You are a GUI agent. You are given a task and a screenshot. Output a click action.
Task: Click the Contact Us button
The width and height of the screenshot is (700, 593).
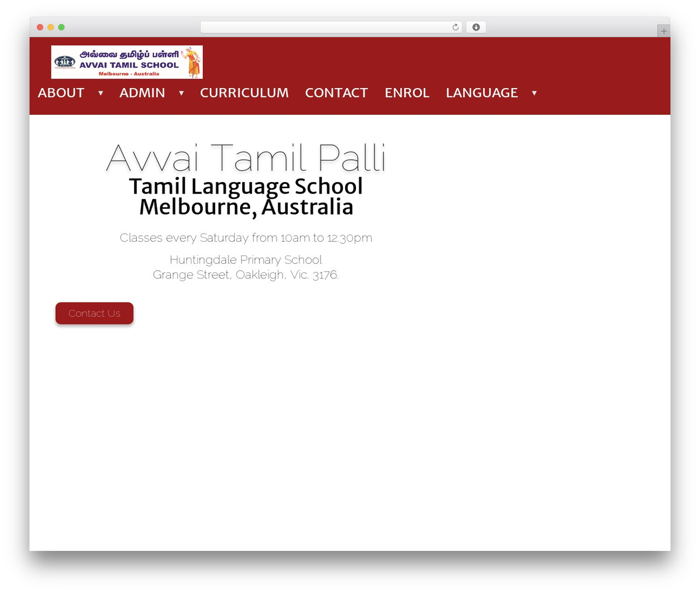coord(95,313)
